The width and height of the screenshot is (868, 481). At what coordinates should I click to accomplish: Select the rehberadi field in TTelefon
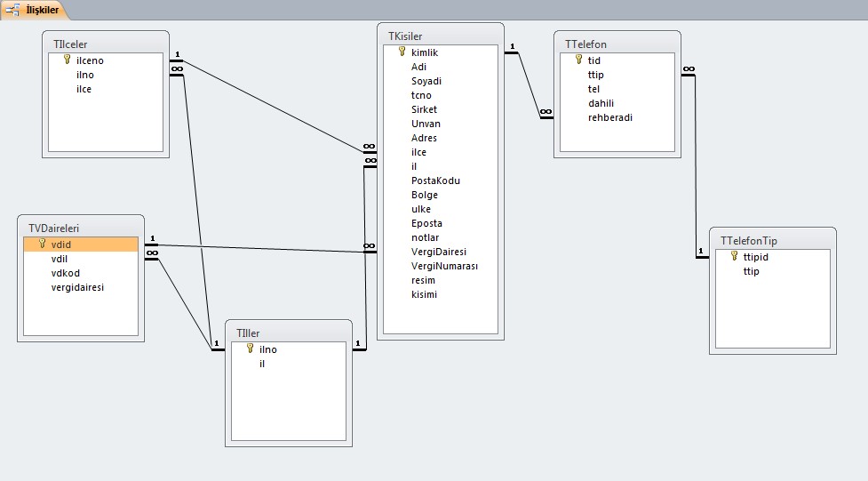click(x=610, y=117)
